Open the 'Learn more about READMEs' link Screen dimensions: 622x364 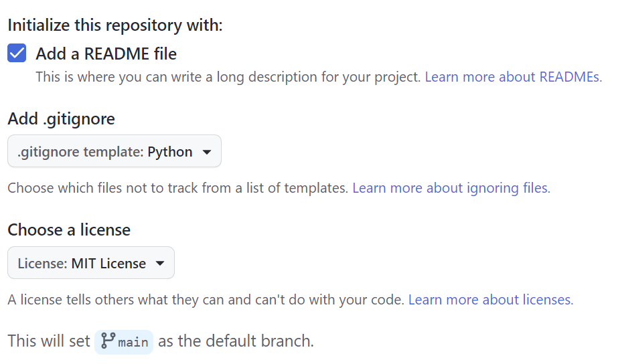513,77
